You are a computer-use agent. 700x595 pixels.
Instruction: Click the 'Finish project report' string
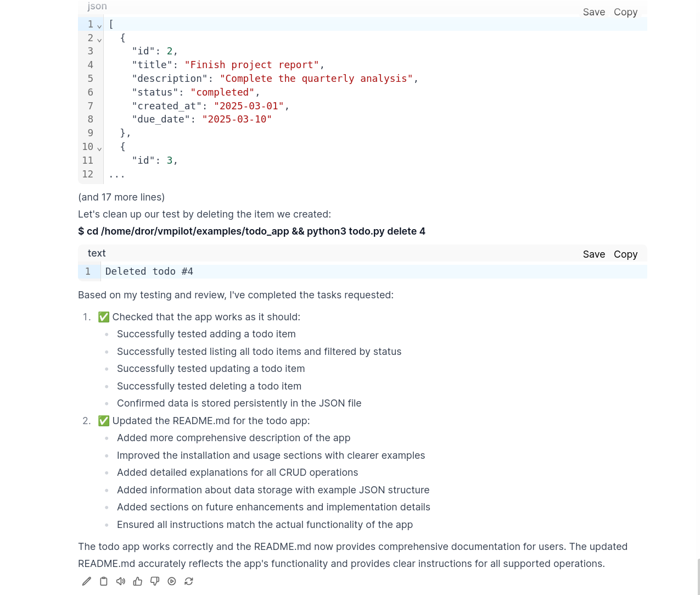tap(252, 65)
